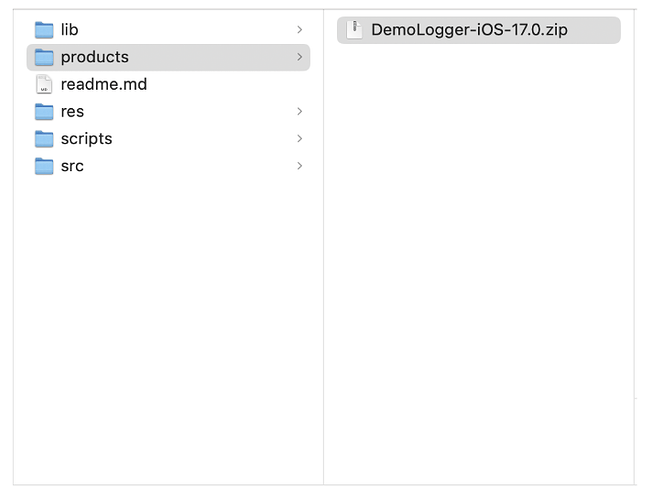Click the products folder icon

click(44, 57)
